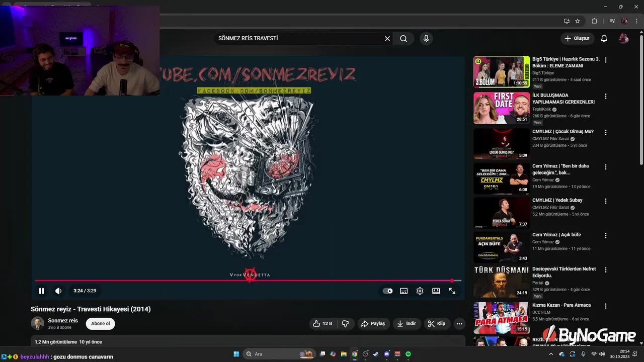Search by voice microphone button
This screenshot has height=362, width=644.
click(x=426, y=38)
